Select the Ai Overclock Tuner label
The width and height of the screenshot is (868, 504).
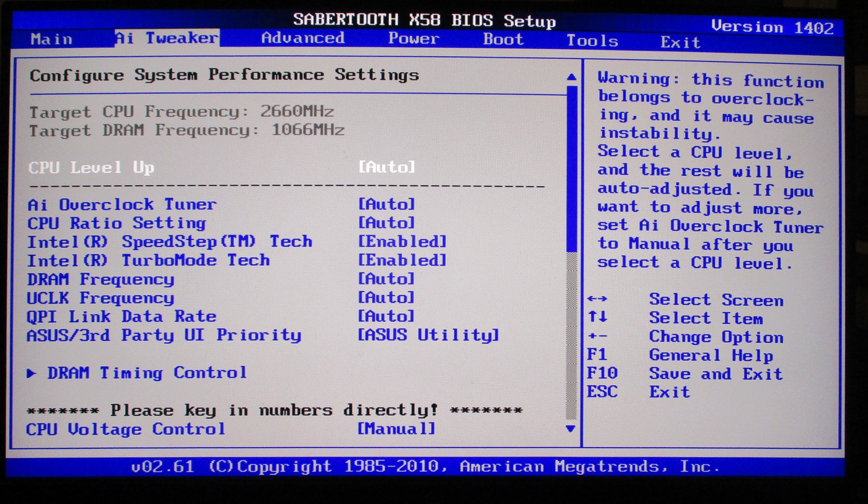tap(122, 204)
